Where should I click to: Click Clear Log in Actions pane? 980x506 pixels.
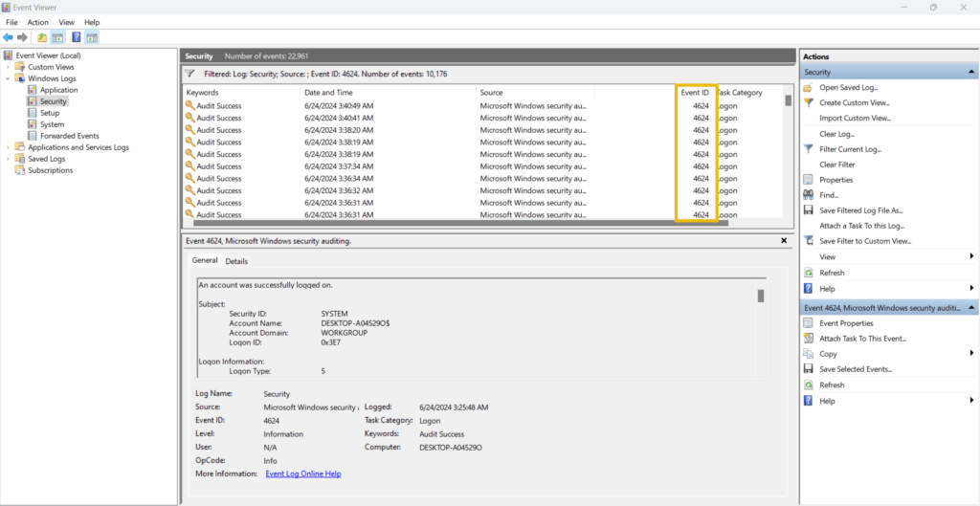point(836,134)
